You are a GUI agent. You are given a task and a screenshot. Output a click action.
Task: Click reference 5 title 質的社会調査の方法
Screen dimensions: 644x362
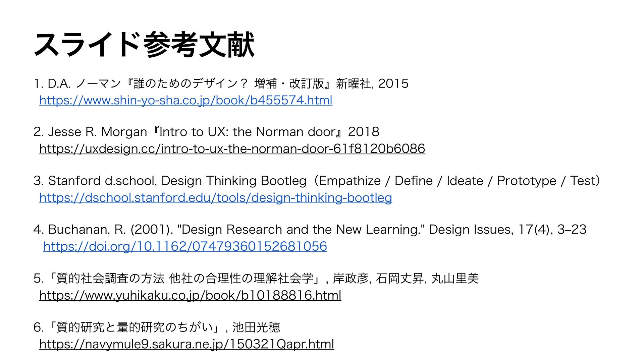111,279
